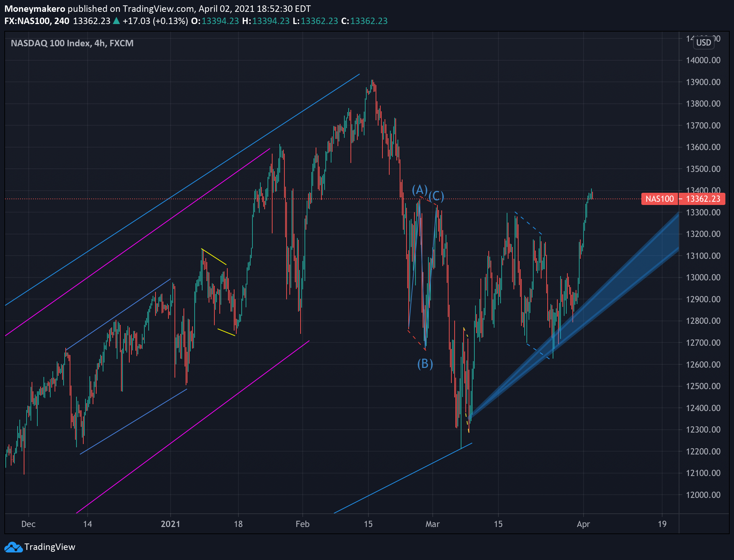Click the Dec date axis label
The width and height of the screenshot is (734, 560).
tap(28, 524)
